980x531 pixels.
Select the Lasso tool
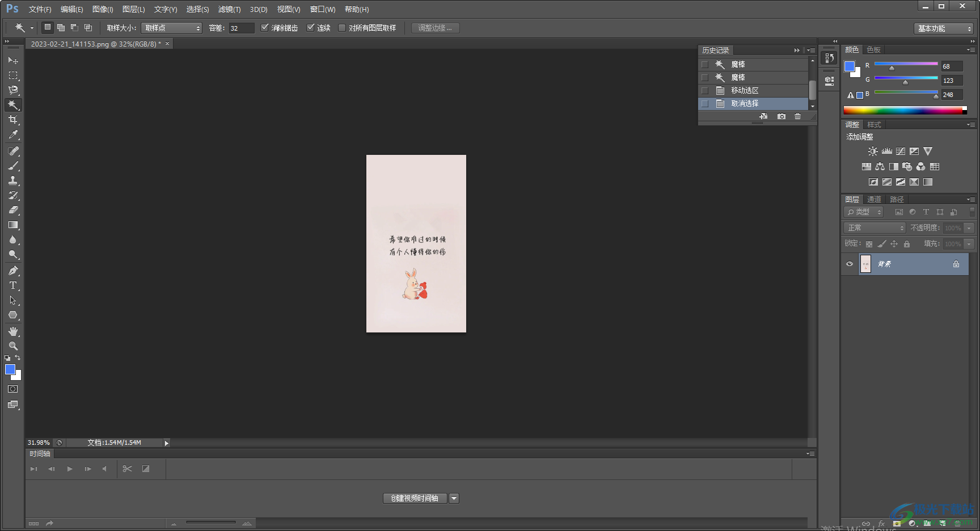tap(13, 90)
